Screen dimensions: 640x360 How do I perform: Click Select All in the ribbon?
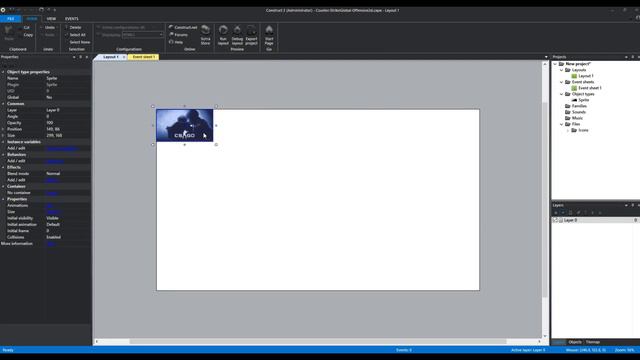76,35
